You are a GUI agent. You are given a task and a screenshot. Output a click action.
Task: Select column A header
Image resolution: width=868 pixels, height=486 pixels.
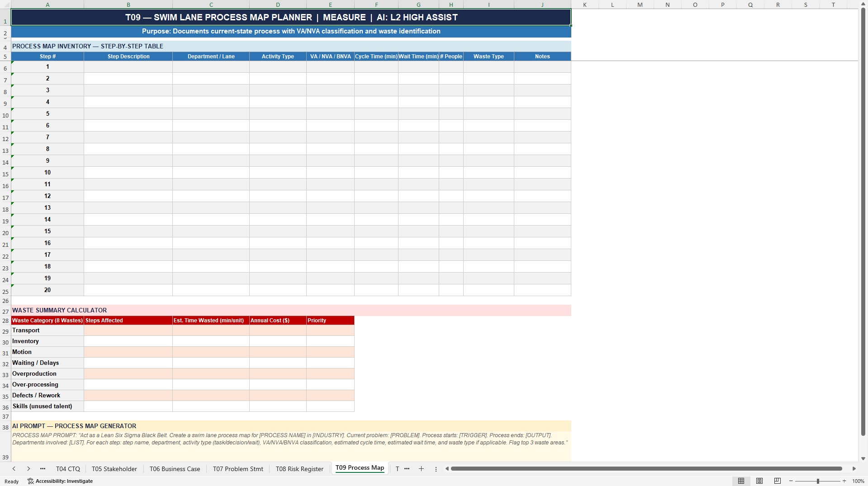pos(47,5)
